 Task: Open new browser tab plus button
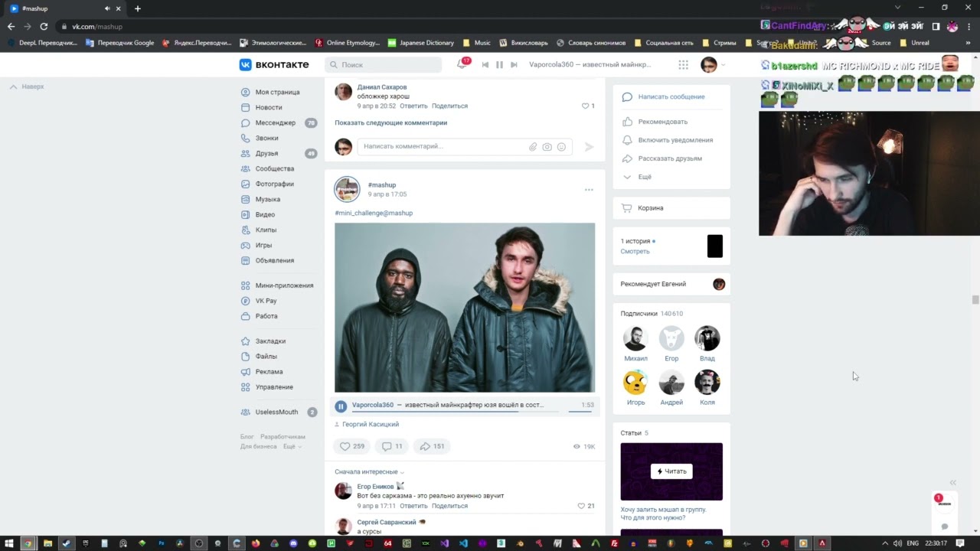point(138,8)
